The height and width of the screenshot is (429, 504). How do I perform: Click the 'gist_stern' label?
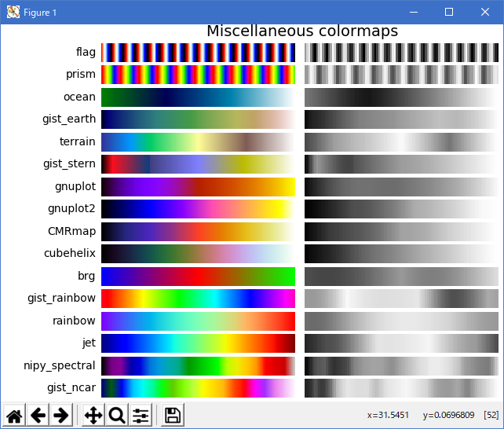coord(69,164)
